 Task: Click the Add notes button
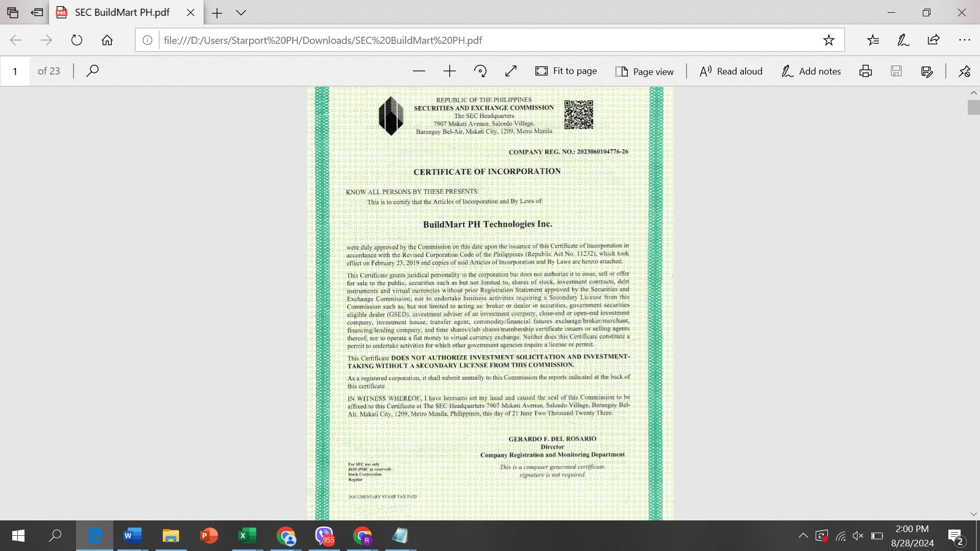tap(811, 71)
